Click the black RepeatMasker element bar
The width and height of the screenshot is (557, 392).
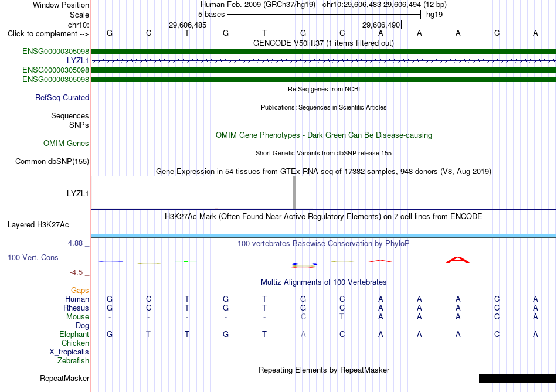tap(518, 378)
